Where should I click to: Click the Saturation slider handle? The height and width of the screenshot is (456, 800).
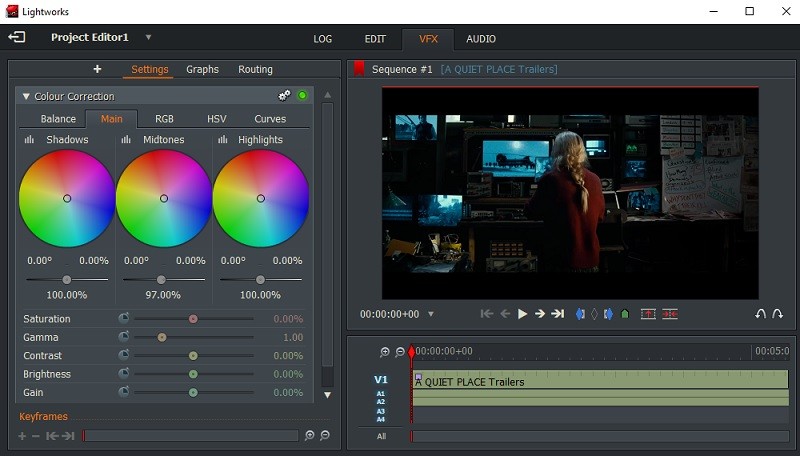[193, 319]
